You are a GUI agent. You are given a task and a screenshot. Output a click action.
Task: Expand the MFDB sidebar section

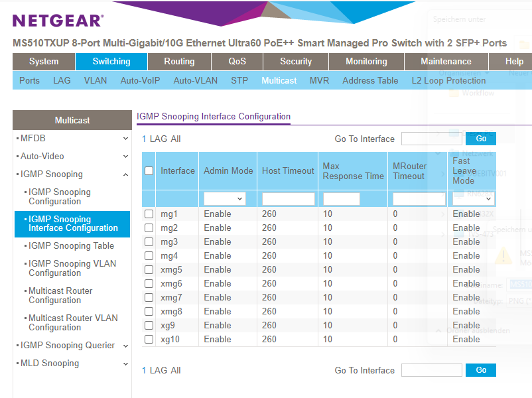(x=125, y=139)
